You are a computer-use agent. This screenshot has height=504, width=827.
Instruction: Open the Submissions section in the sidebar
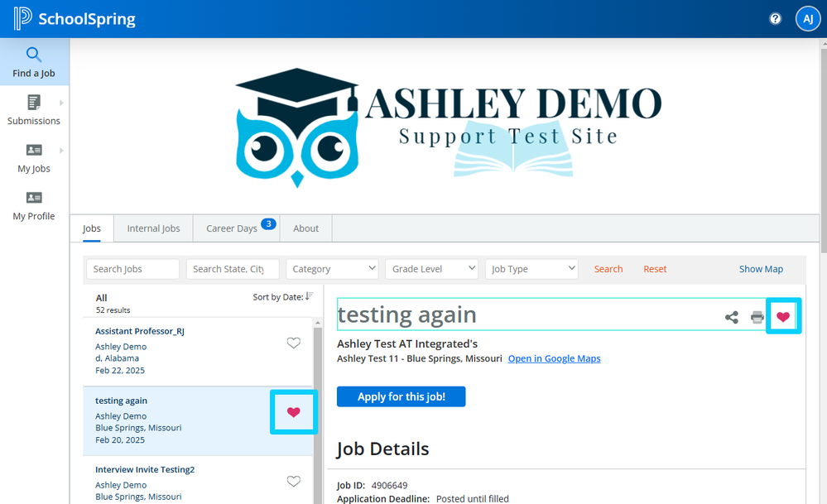click(34, 108)
